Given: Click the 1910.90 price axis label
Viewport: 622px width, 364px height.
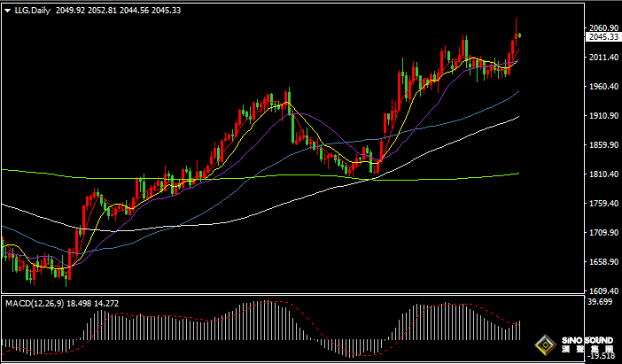Looking at the screenshot, I should (x=603, y=116).
